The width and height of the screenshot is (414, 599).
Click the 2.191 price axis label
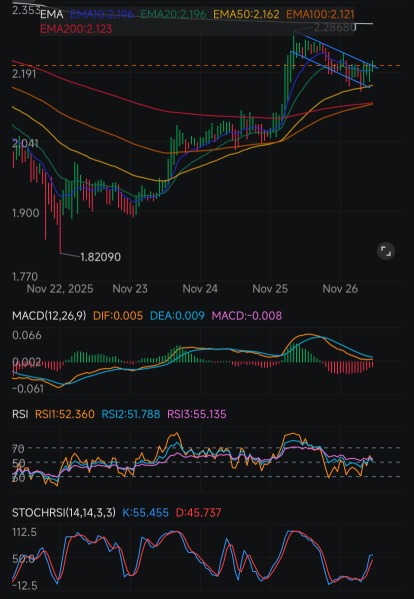coord(24,74)
